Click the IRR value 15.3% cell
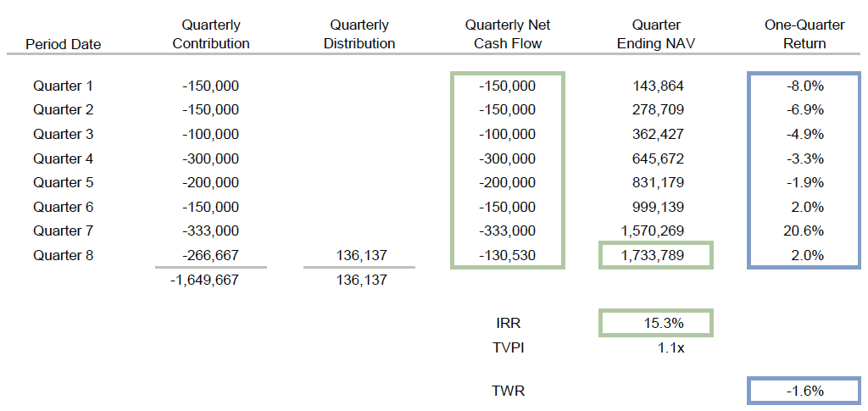Viewport: 868px width, 411px height. click(656, 323)
